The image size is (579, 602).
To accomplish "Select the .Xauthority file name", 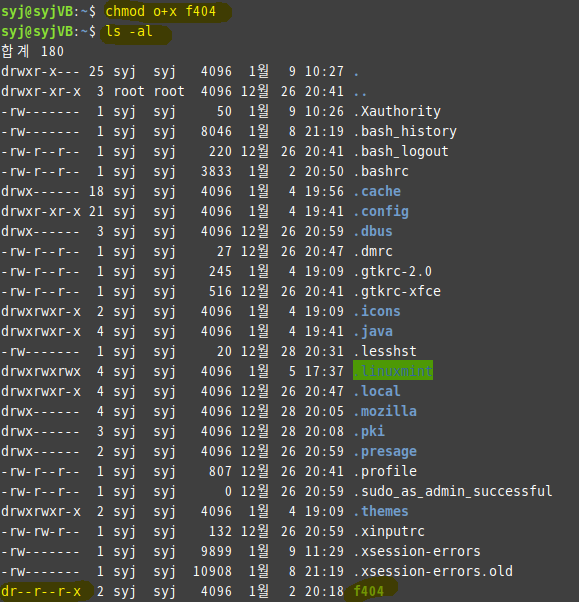I will [x=397, y=111].
